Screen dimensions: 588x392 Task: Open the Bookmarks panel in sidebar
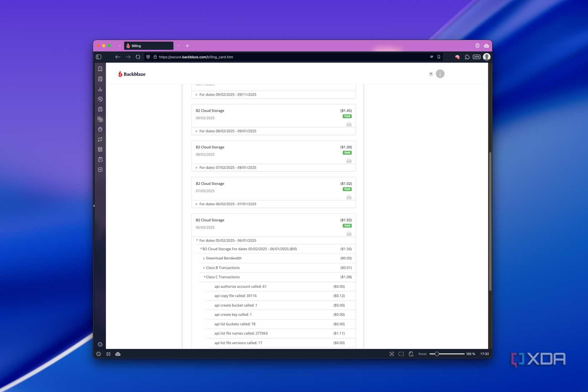[x=100, y=69]
